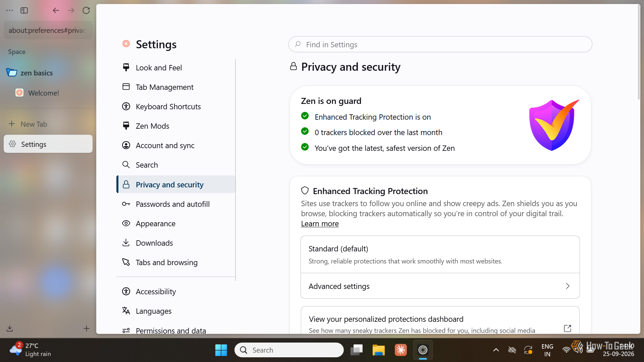Screen dimensions: 644x362
Task: Open personalized protections dashboard external icon
Action: click(x=568, y=328)
